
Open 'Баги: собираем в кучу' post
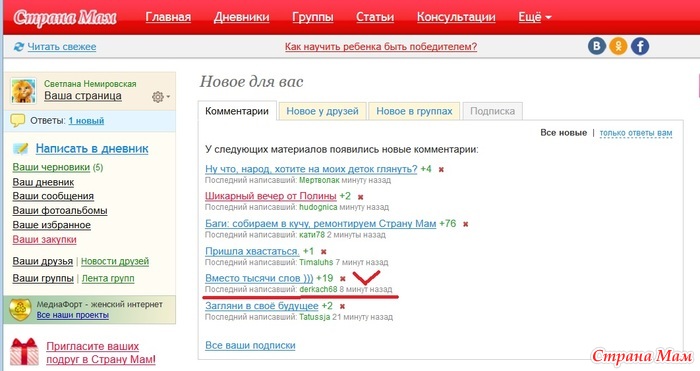click(321, 223)
